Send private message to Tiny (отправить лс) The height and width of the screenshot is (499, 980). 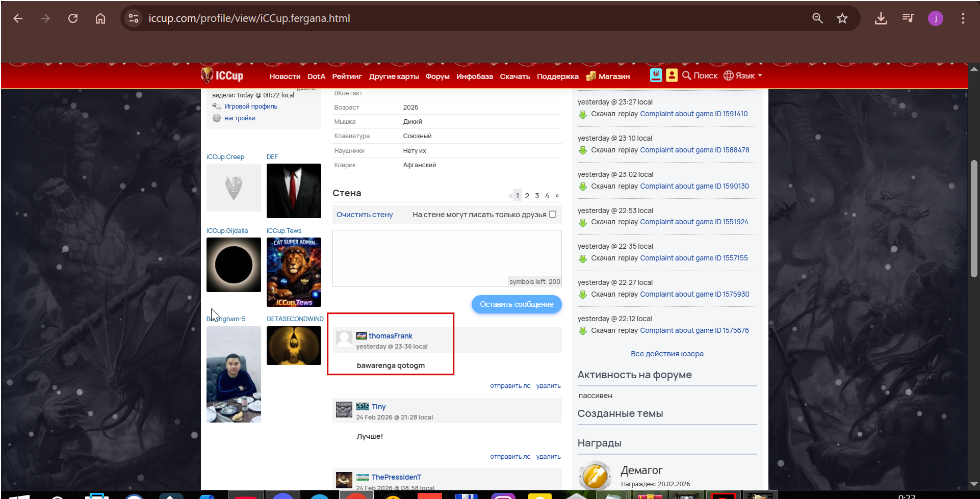tap(510, 457)
